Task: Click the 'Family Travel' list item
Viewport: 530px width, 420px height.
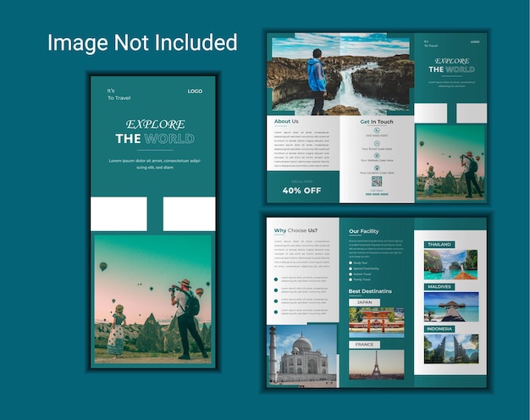Action: point(362,279)
